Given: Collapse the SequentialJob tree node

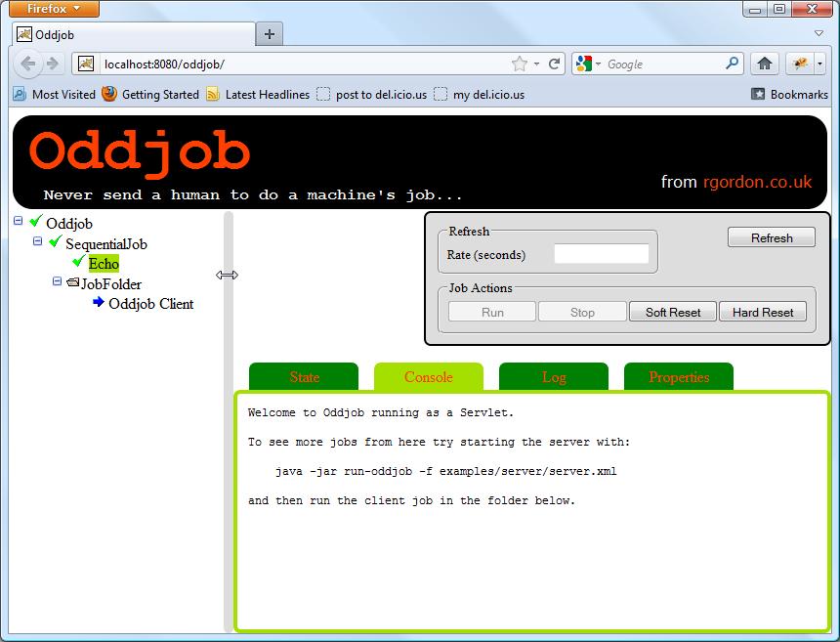Looking at the screenshot, I should point(37,241).
